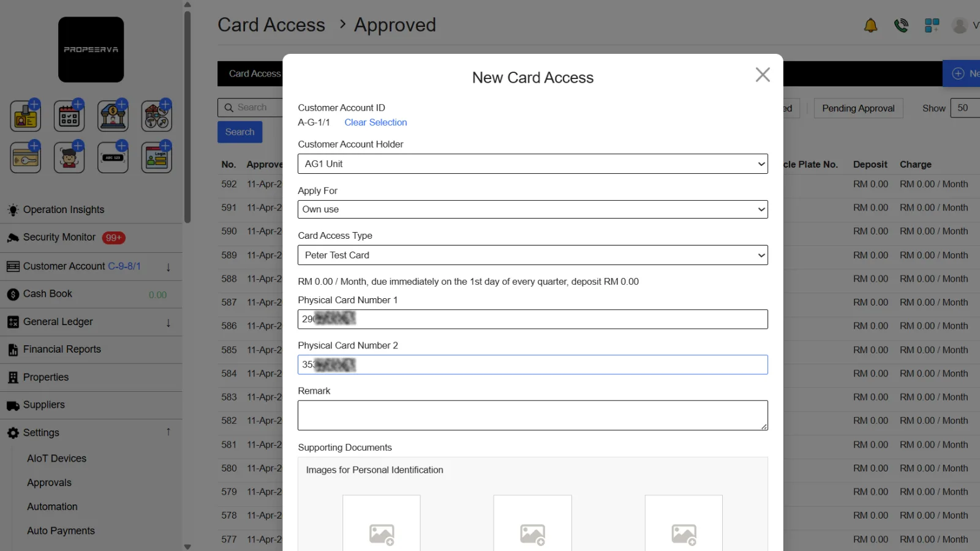Image resolution: width=980 pixels, height=551 pixels.
Task: Click the blue New button with plus
Action: point(962,73)
